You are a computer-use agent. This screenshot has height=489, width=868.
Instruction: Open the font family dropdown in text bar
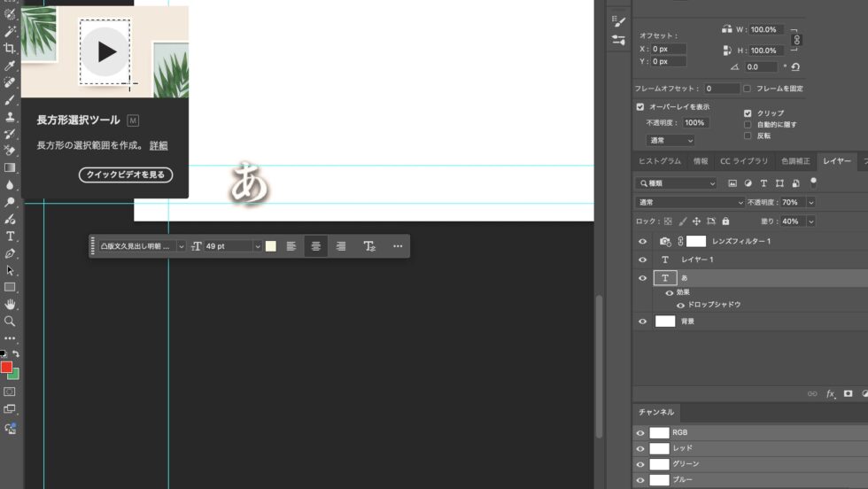click(181, 246)
